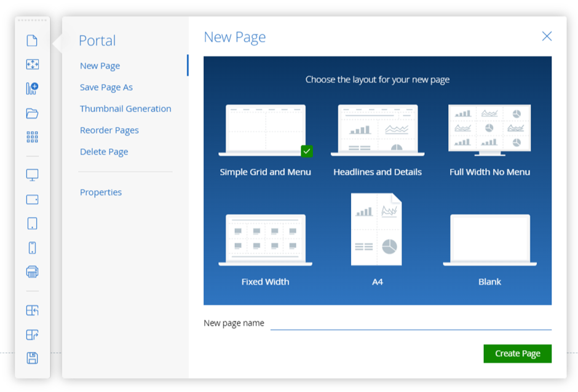Screen dimensions: 578x392
Task: Click the print preview icon
Action: pos(33,270)
